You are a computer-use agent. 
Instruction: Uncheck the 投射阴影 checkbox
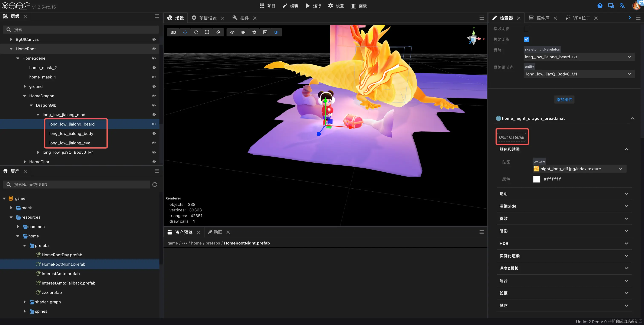[526, 39]
